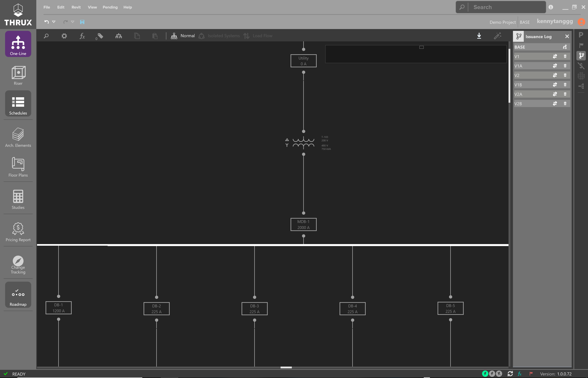Viewport: 588px width, 378px height.
Task: Open the Riser view
Action: pos(18,75)
